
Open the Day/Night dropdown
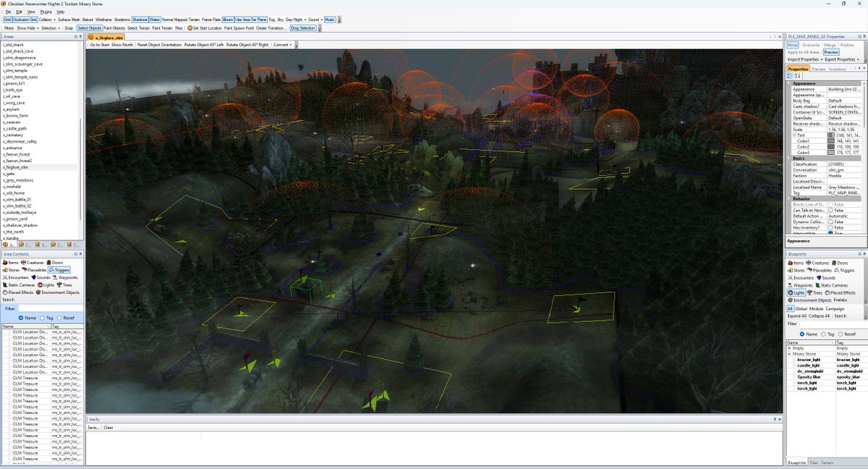[295, 20]
